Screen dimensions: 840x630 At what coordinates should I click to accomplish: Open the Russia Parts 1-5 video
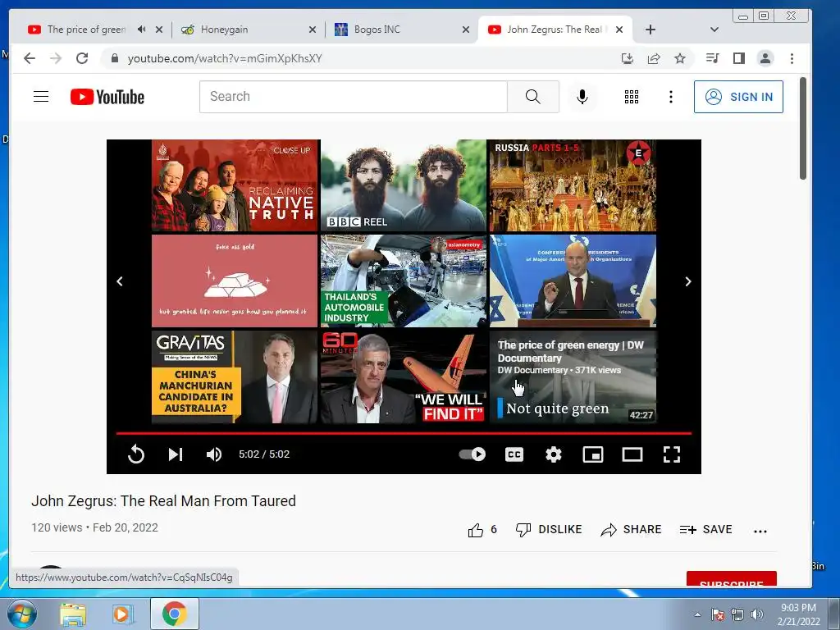[573, 185]
